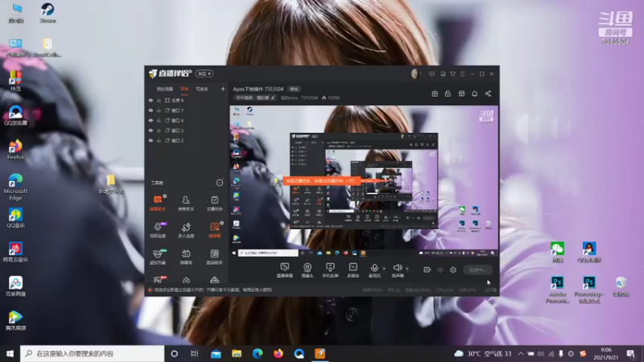
Task: Open Firefox from the taskbar
Action: (278, 353)
